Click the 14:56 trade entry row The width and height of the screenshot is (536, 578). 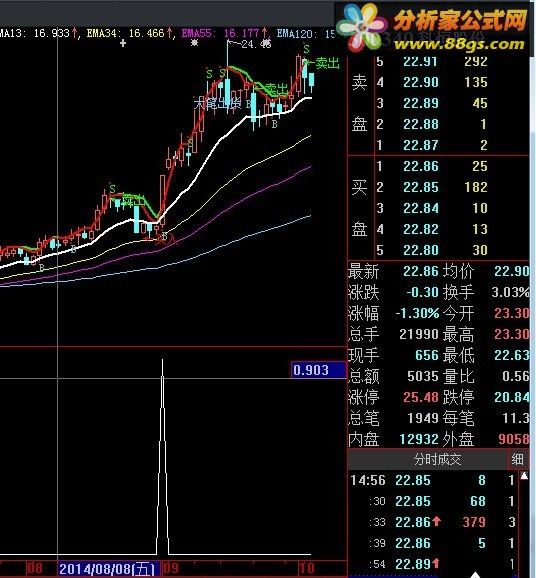click(x=434, y=480)
